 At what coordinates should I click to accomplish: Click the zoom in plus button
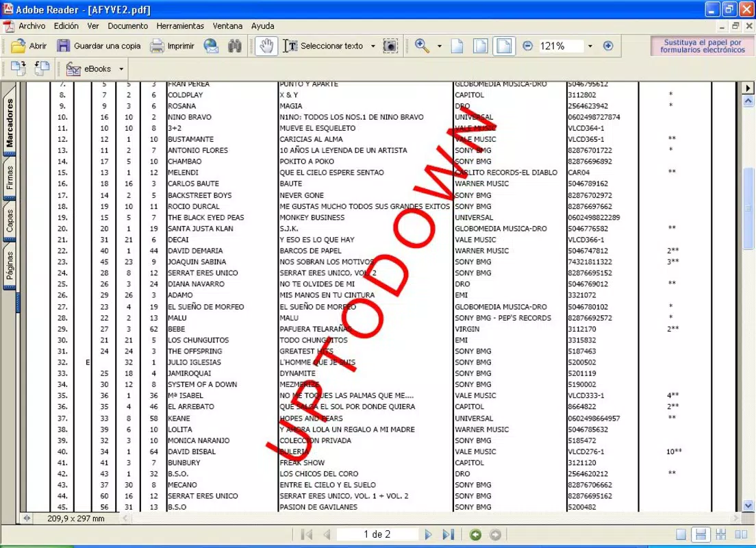pos(608,47)
